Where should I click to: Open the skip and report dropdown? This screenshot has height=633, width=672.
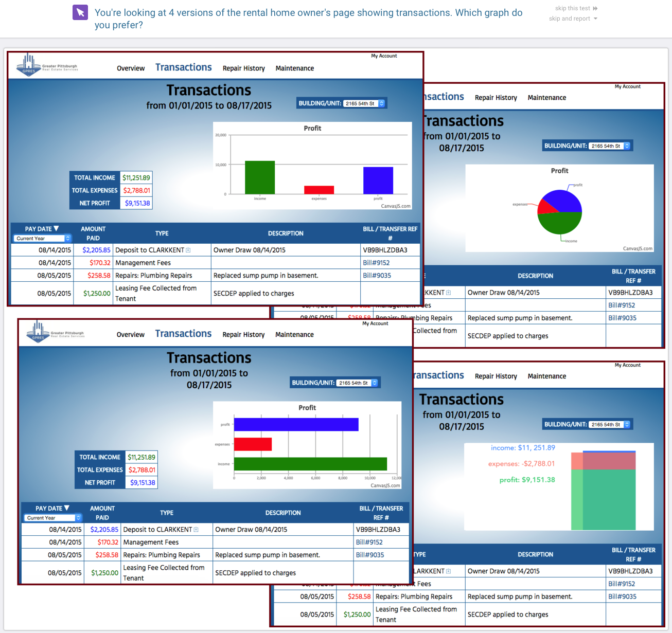click(595, 19)
